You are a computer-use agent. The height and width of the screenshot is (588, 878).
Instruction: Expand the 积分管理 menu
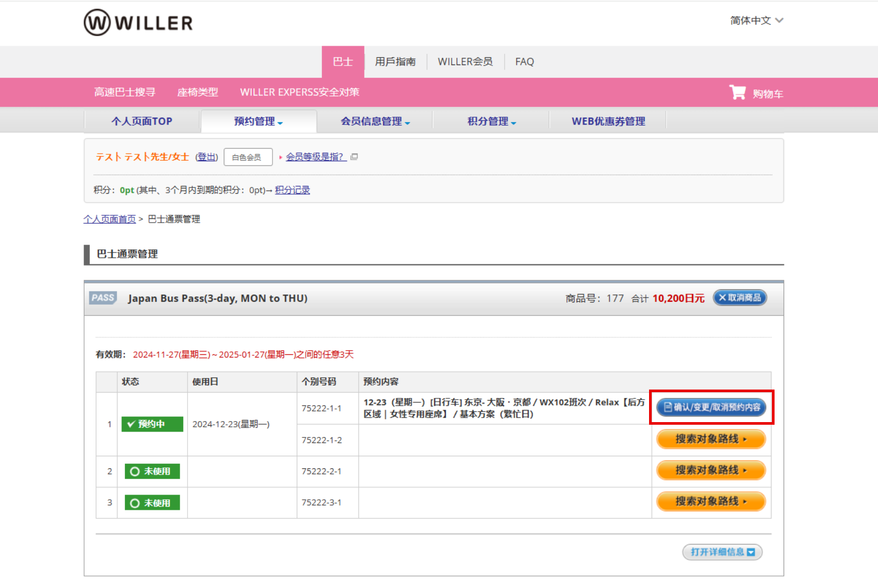click(x=492, y=121)
